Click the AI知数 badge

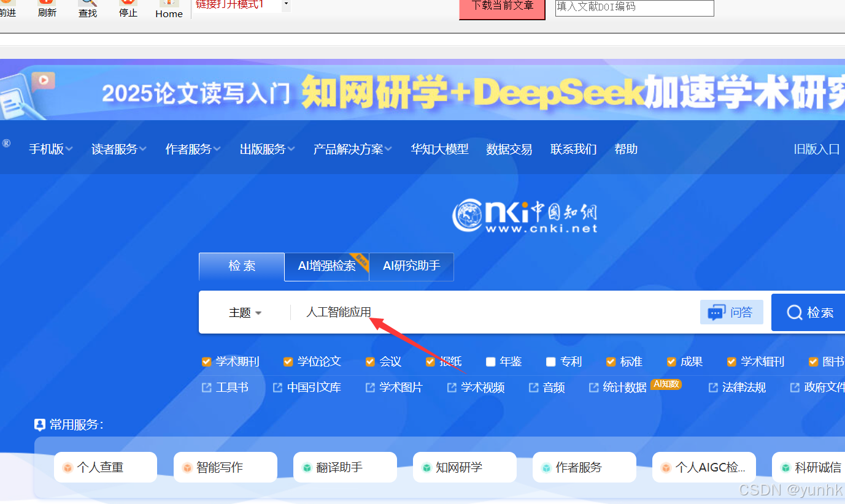666,384
